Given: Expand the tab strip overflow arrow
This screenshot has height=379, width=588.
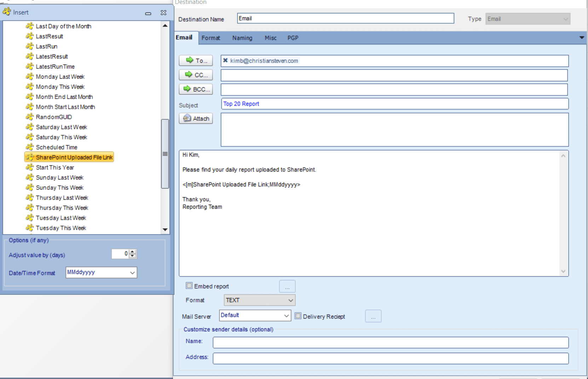Looking at the screenshot, I should [582, 38].
